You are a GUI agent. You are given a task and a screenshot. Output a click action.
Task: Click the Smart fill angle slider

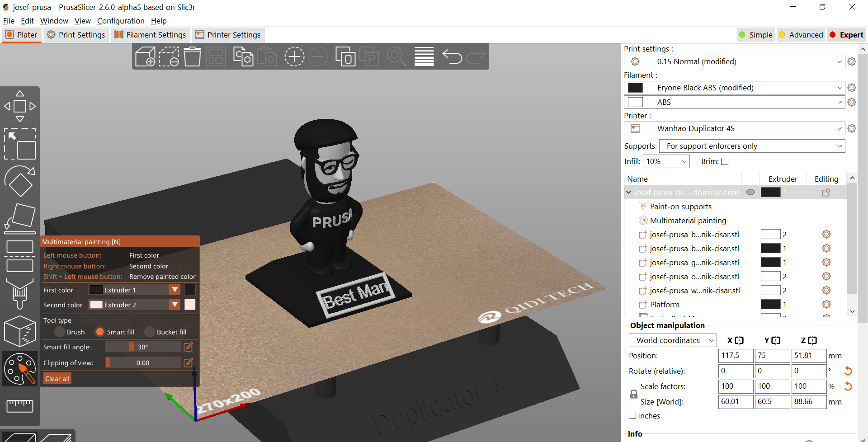click(143, 347)
